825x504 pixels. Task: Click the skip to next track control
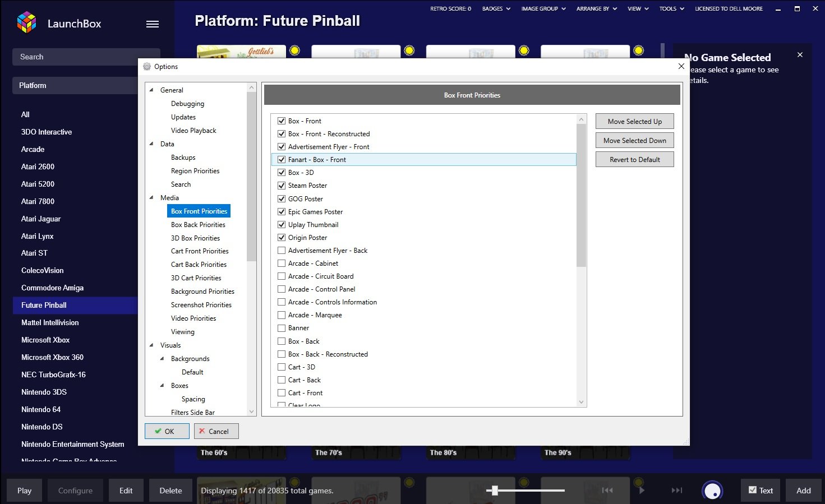[677, 491]
